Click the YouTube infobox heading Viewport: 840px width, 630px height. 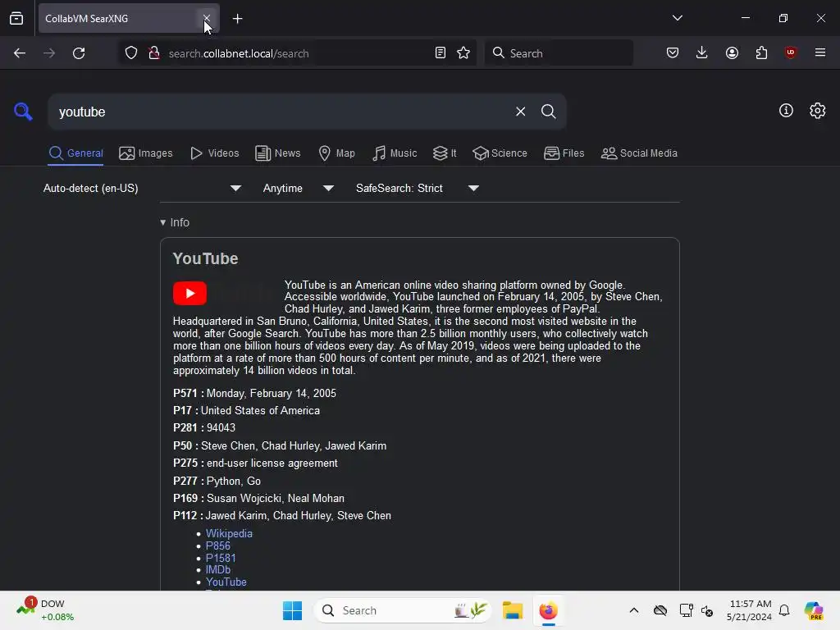click(205, 258)
